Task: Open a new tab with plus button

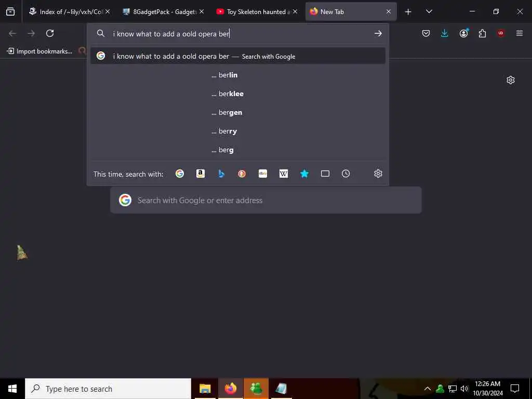Action: [x=408, y=12]
